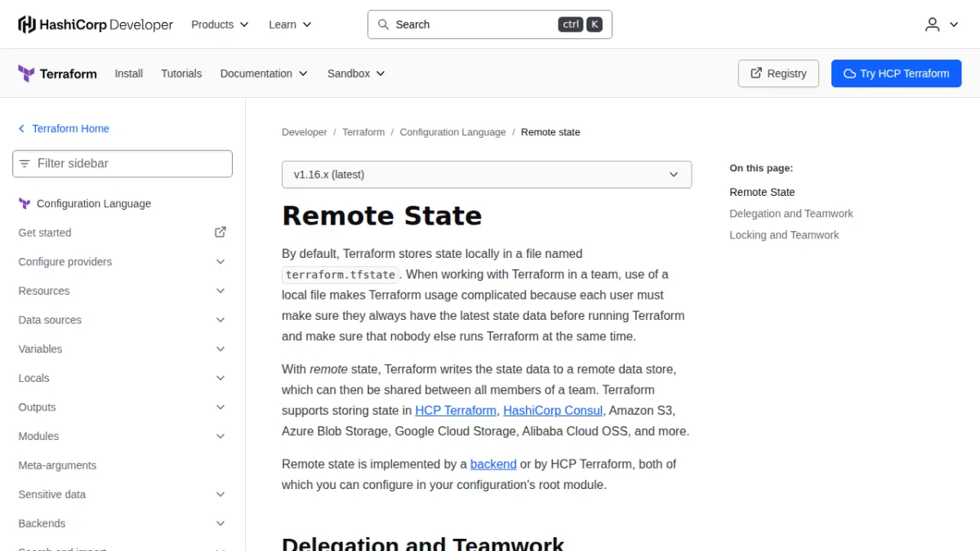Open the Sandbox dropdown
Viewport: 980px width, 551px height.
(356, 73)
